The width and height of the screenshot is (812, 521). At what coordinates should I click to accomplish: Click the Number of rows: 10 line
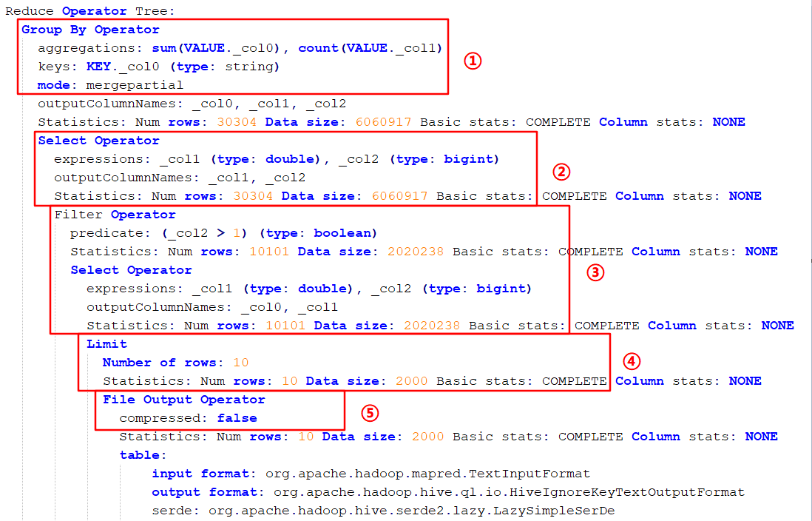[175, 363]
